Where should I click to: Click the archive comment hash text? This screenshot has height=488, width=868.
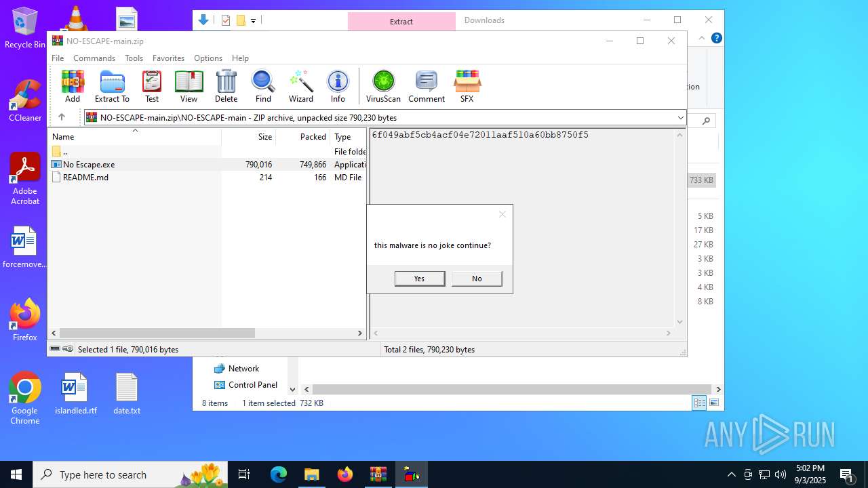point(480,135)
